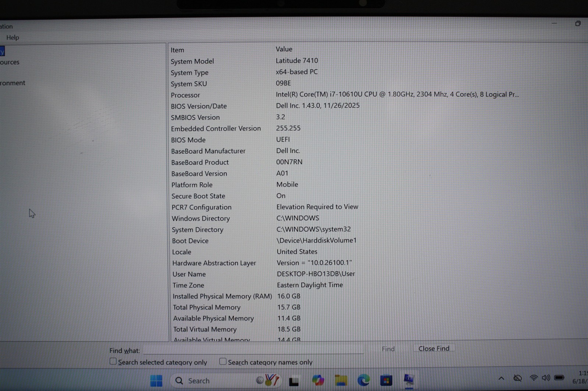
Task: Click the System Information taskbar icon
Action: [x=409, y=380]
